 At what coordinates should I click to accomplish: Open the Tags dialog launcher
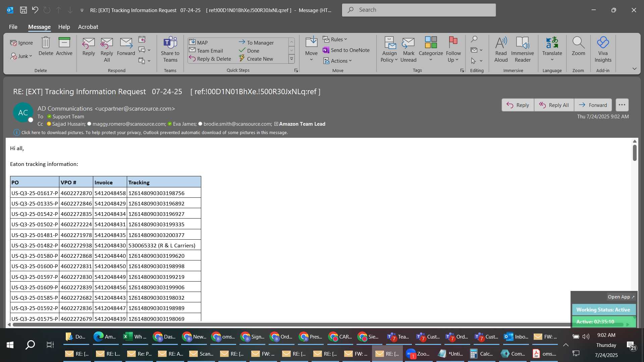tap(462, 70)
